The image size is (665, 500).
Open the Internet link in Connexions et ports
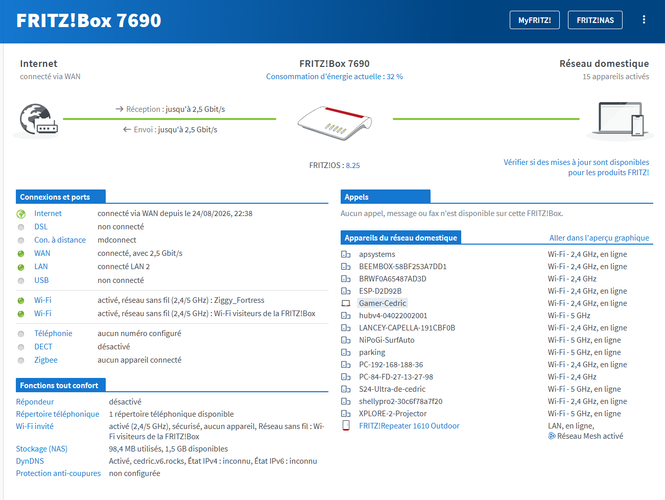tap(48, 213)
